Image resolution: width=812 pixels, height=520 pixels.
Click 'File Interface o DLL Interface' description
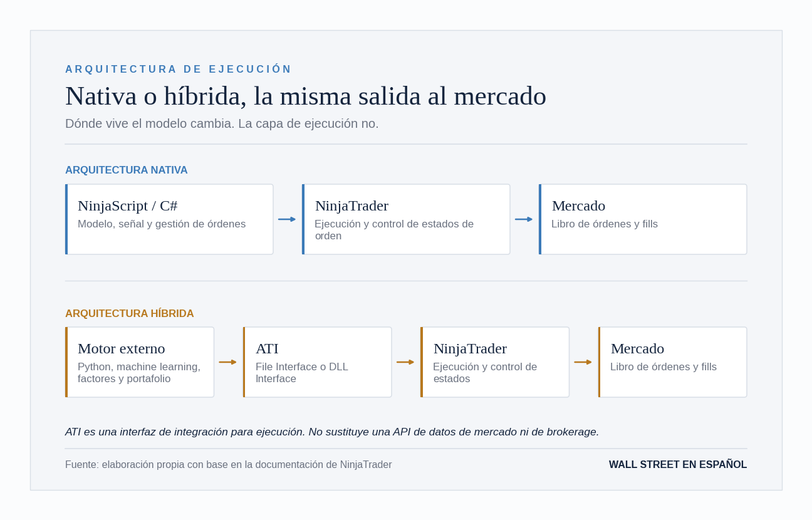tap(302, 373)
